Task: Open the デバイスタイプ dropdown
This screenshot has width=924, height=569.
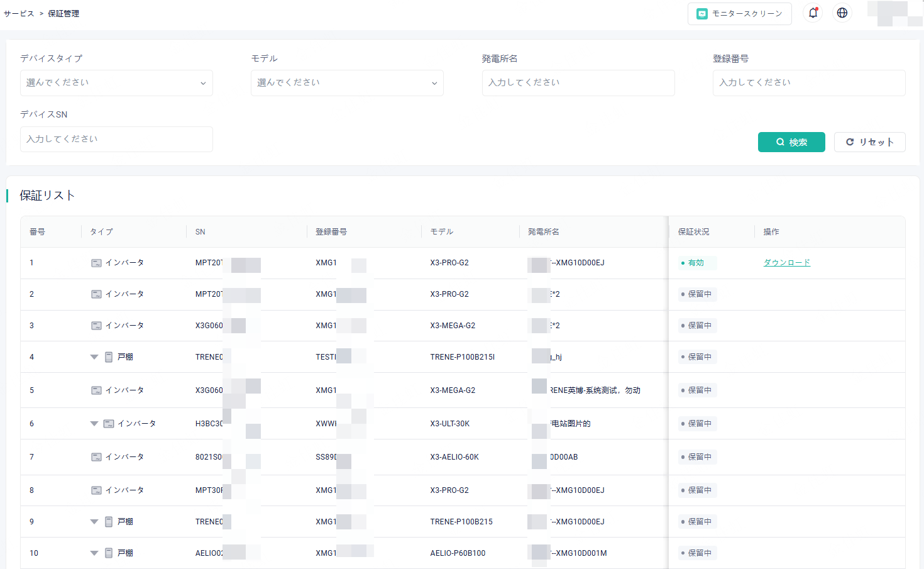Action: point(116,82)
